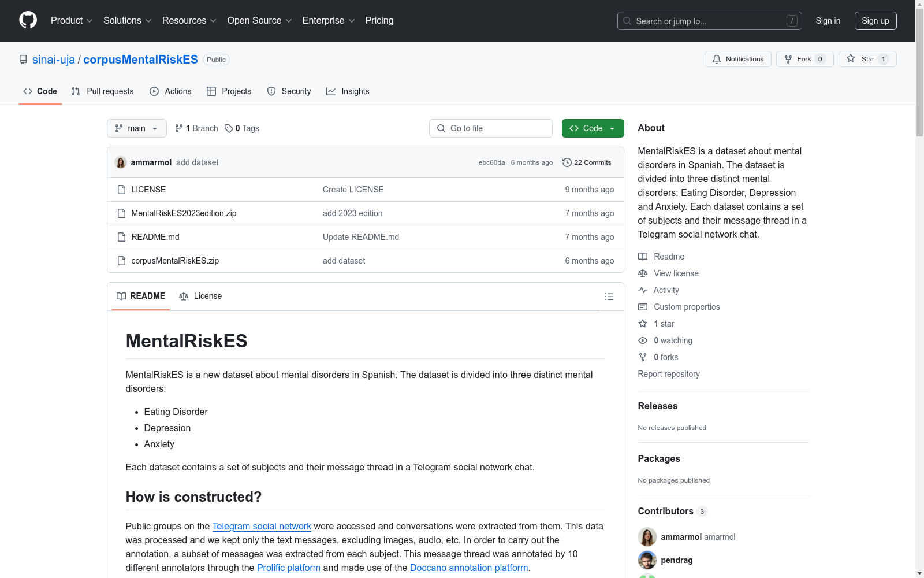Focus the Go to file field
The width and height of the screenshot is (924, 578).
[x=491, y=128]
